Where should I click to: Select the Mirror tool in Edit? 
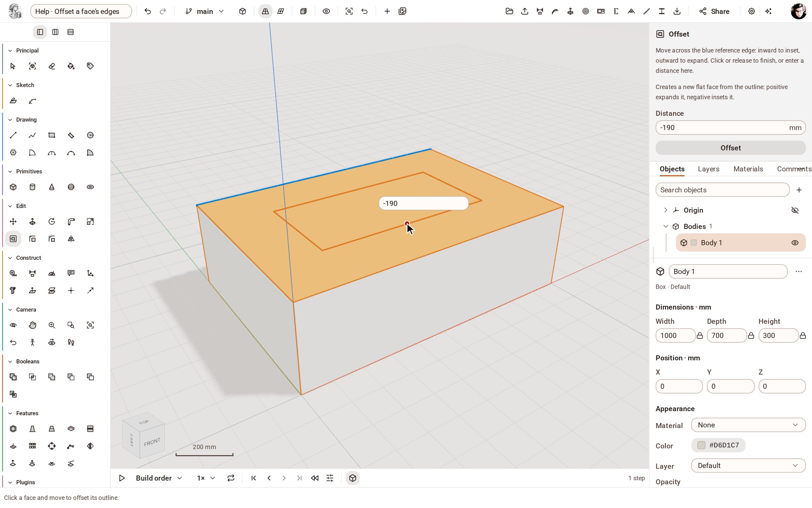pos(71,239)
